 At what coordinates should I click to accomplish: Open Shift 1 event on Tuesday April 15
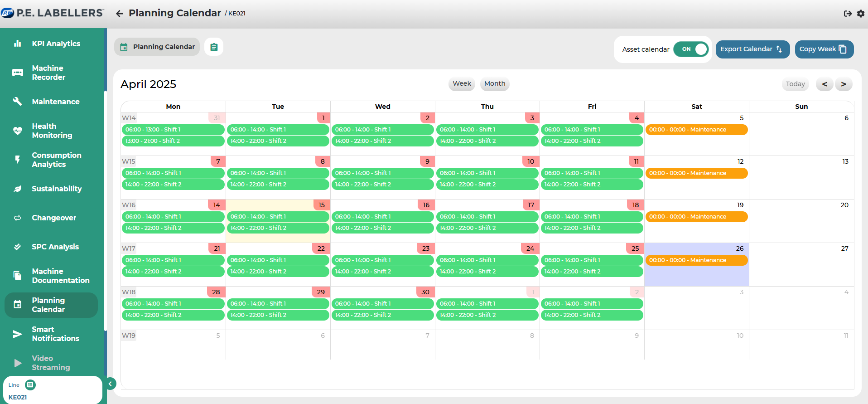coord(278,217)
